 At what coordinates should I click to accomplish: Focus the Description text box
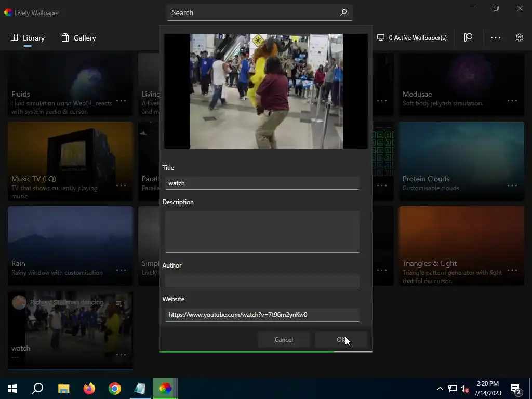coord(262,232)
